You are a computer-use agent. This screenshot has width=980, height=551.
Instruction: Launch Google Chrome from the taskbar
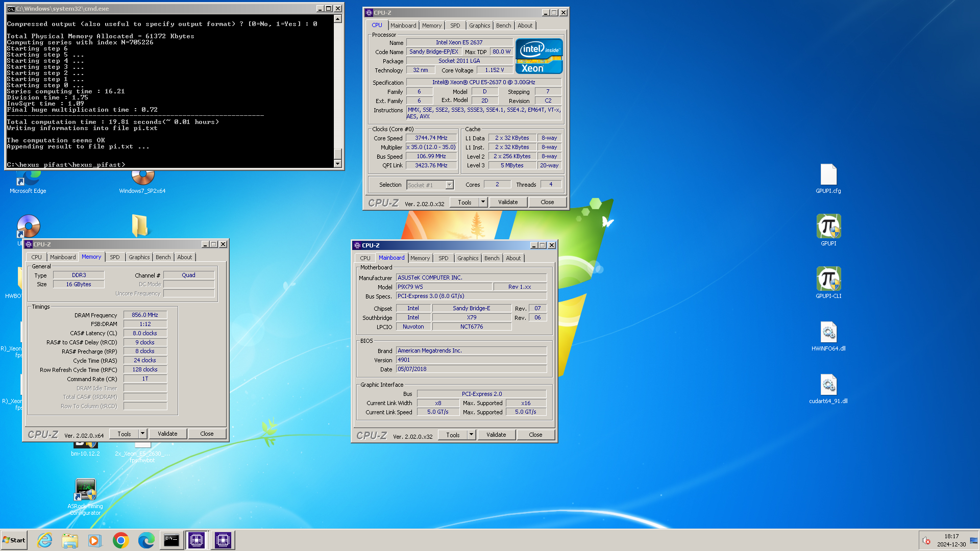(x=121, y=540)
